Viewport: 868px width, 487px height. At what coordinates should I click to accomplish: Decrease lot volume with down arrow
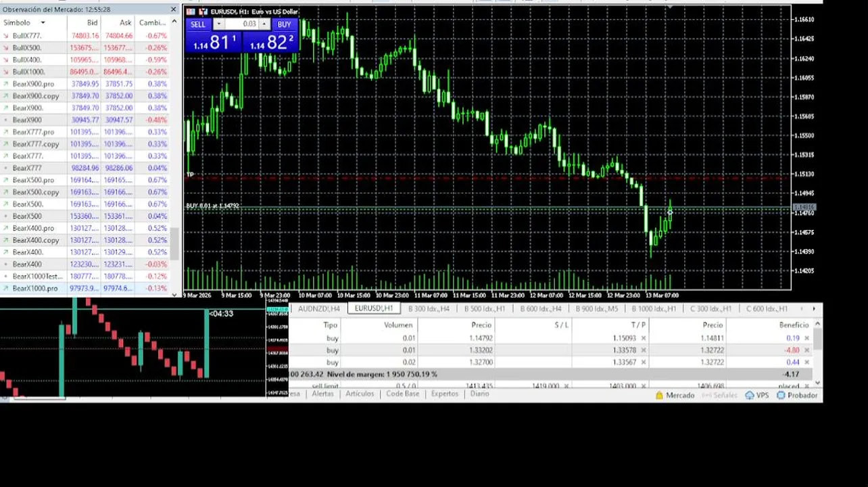218,24
